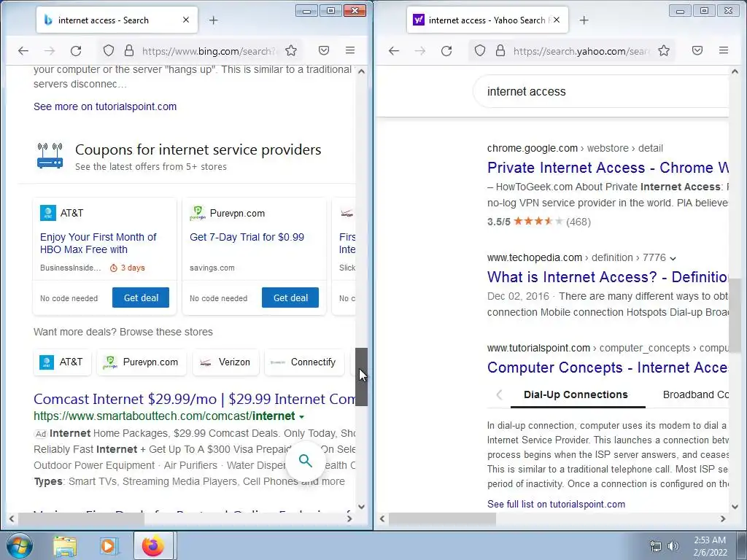Get the Purevpn 7-Day Trial deal
Image resolution: width=747 pixels, height=560 pixels.
(x=290, y=297)
